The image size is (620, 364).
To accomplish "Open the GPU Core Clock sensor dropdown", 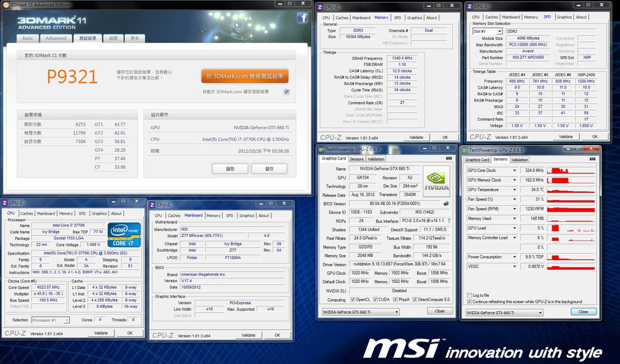I will [x=515, y=171].
